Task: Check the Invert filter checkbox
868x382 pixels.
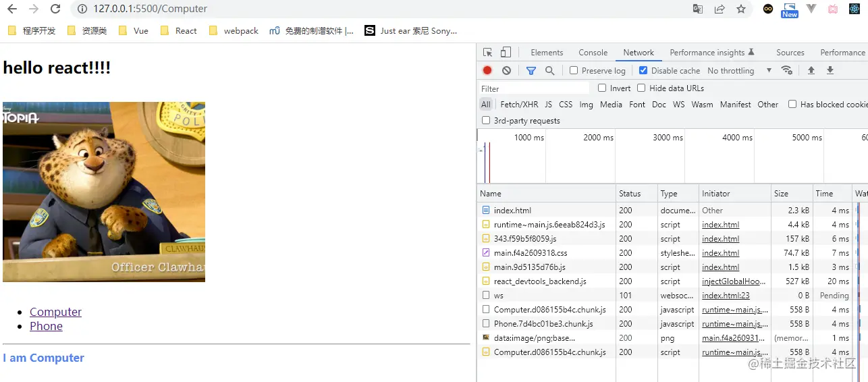Action: point(602,88)
